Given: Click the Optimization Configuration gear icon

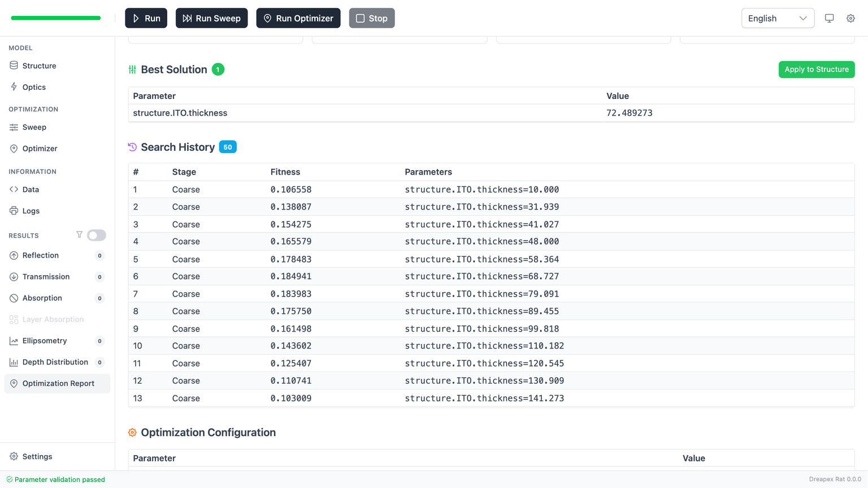Looking at the screenshot, I should coord(132,433).
